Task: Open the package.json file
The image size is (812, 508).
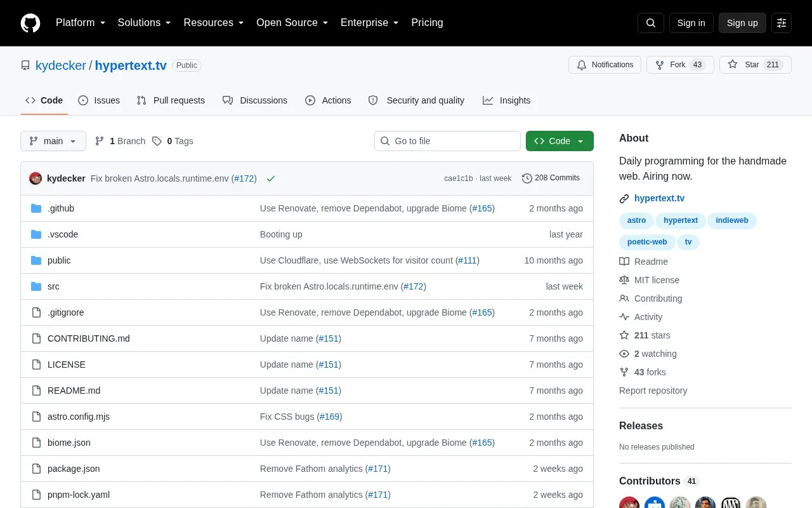Action: click(x=74, y=469)
